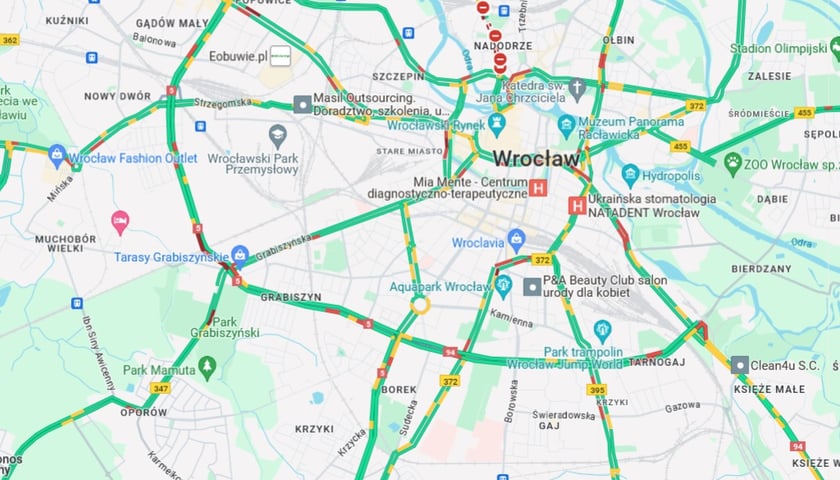Click the Park Mamuta tree icon

(207, 368)
